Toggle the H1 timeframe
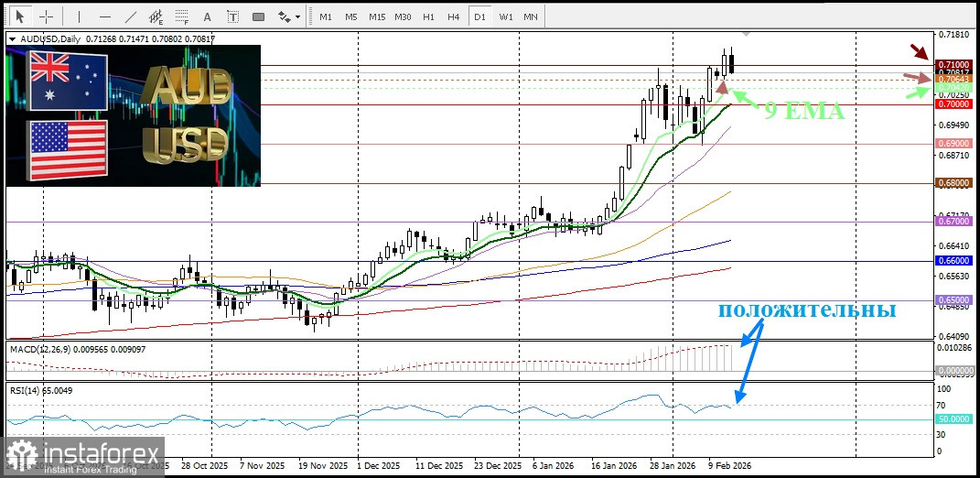 [x=428, y=16]
